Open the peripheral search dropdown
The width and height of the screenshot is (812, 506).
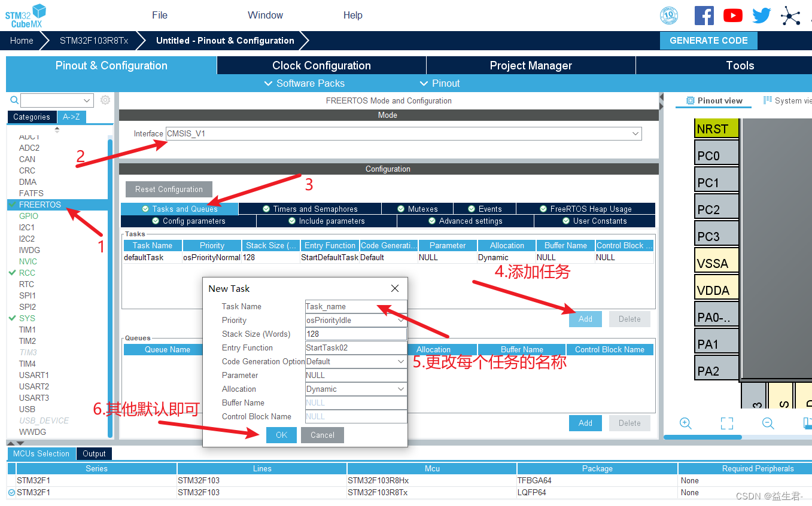[87, 100]
